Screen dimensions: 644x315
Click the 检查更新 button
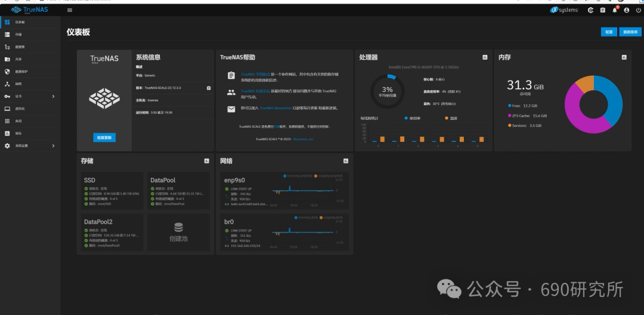104,138
